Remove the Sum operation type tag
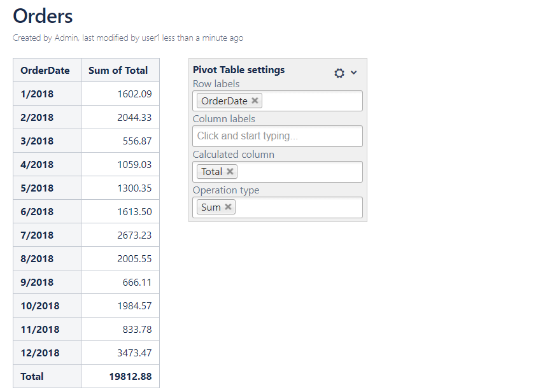 pos(228,207)
